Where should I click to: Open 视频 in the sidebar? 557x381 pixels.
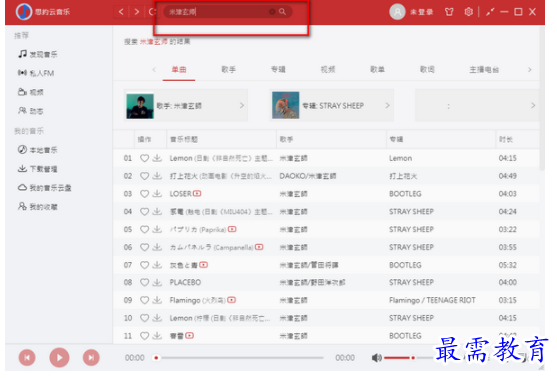(31, 92)
